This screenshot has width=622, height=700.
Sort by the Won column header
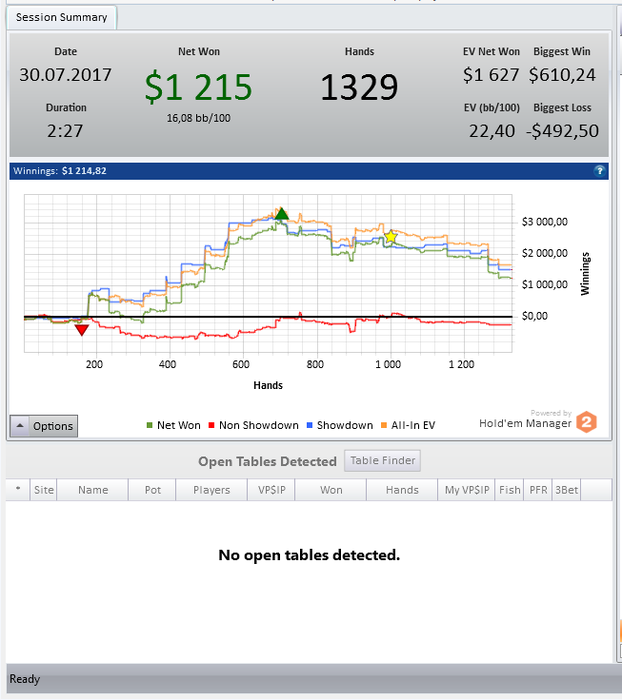click(x=331, y=490)
